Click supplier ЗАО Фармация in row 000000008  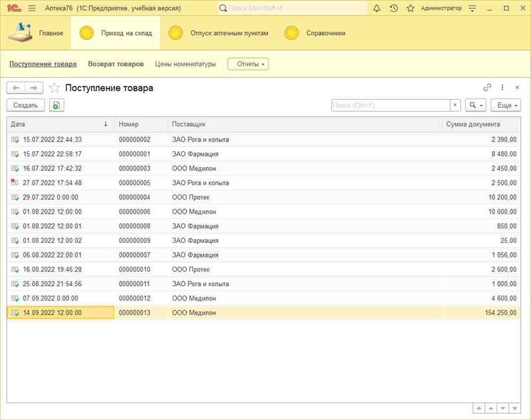pos(195,226)
